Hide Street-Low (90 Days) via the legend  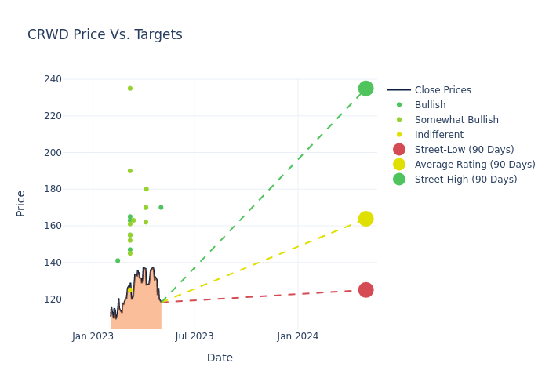coord(464,150)
